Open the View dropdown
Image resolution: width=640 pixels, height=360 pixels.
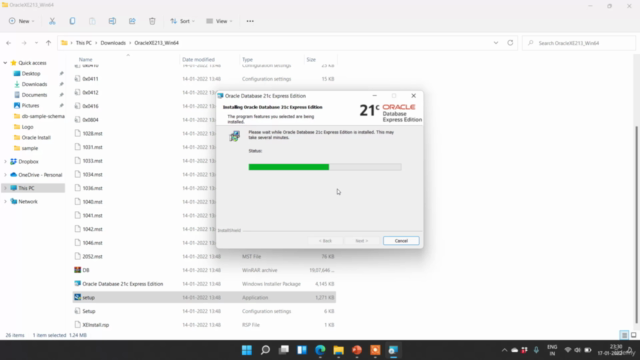tap(219, 21)
